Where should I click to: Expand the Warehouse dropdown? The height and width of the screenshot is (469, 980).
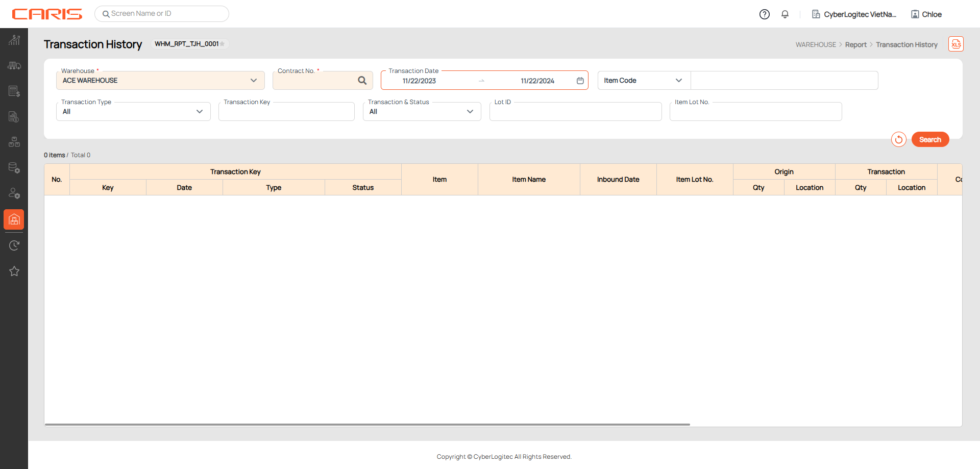(x=253, y=81)
